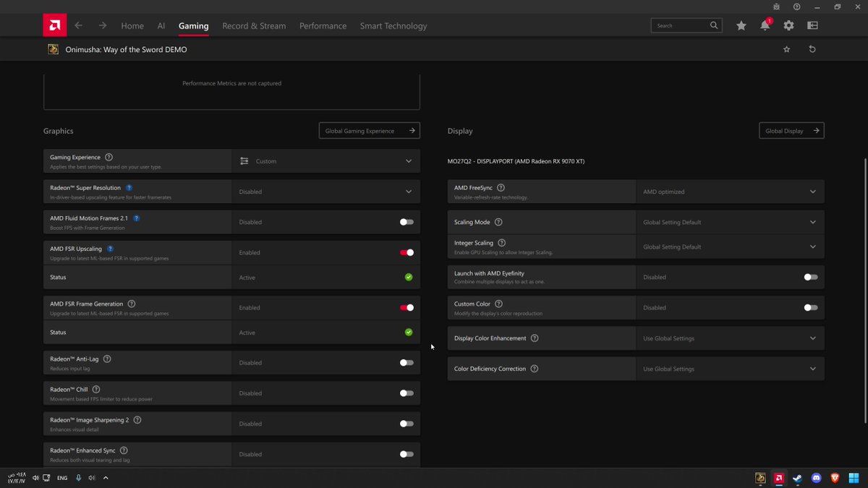Click the AMD logo icon in the header

(54, 25)
